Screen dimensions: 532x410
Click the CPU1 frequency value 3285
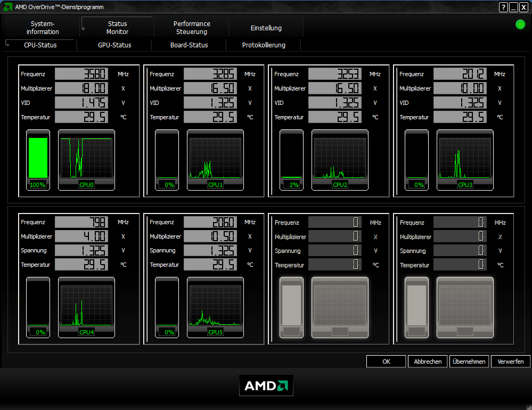210,74
